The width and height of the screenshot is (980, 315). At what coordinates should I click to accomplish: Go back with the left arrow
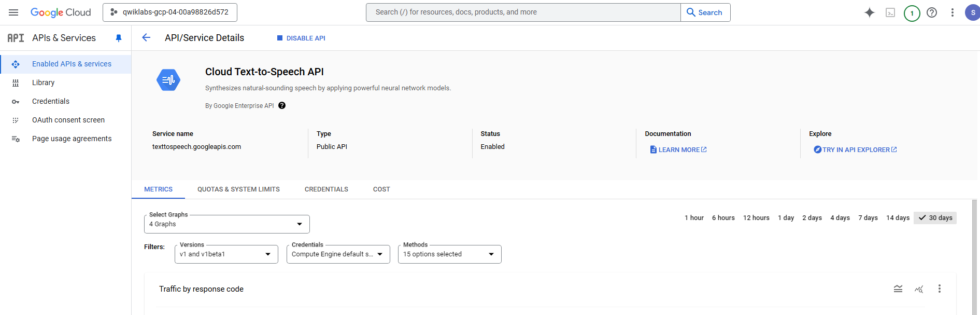pos(146,37)
